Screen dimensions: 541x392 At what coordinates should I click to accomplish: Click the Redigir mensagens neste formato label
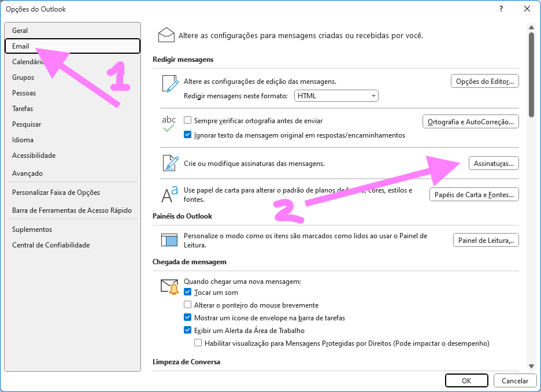[x=236, y=96]
